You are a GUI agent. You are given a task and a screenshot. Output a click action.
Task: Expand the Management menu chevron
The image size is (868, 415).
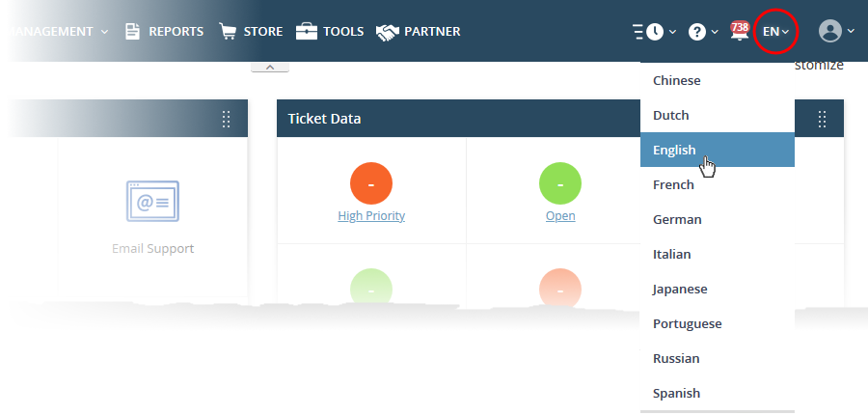pyautogui.click(x=104, y=32)
